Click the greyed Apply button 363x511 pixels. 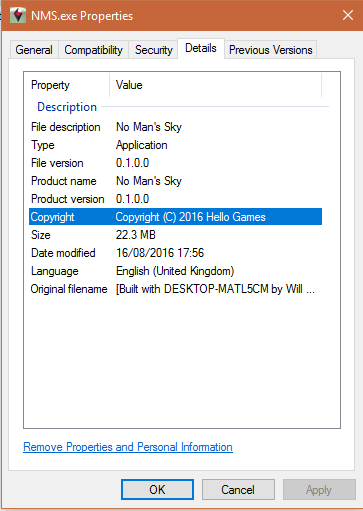pyautogui.click(x=319, y=490)
